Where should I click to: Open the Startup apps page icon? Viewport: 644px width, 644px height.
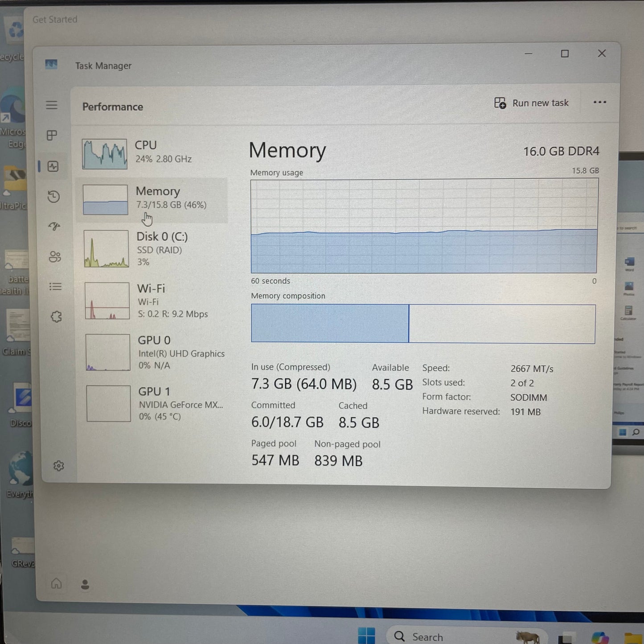coord(54,226)
